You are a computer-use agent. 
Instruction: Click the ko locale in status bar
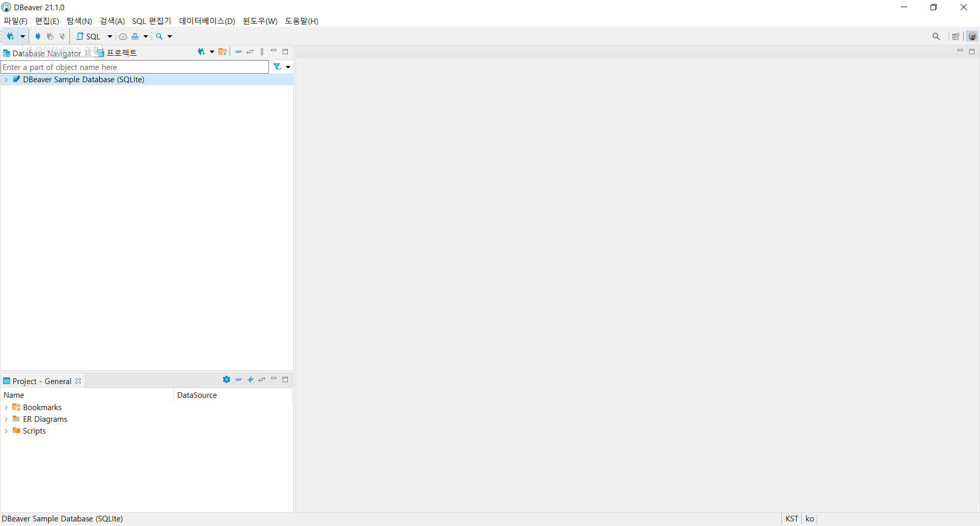pyautogui.click(x=810, y=519)
